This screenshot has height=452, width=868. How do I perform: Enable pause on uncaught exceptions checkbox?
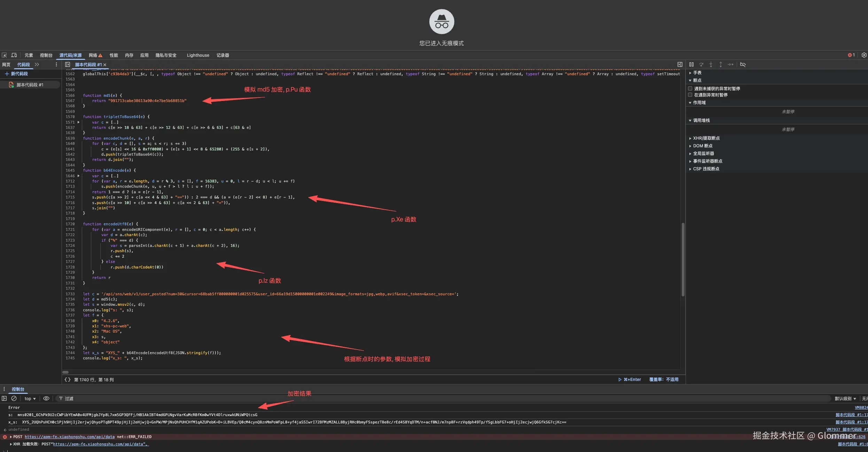pos(690,88)
